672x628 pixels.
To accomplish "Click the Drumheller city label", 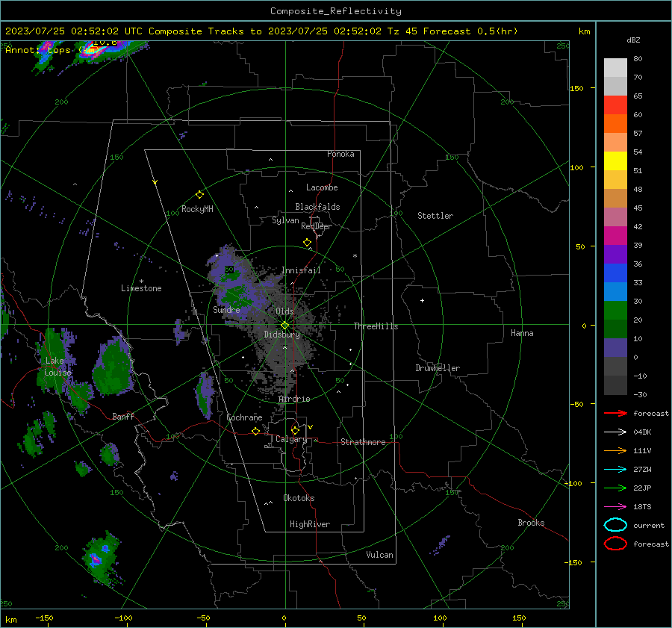I will pyautogui.click(x=438, y=368).
